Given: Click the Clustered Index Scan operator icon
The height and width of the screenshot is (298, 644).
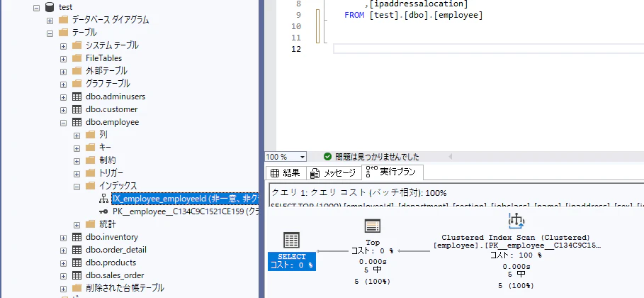Looking at the screenshot, I should coord(516,221).
